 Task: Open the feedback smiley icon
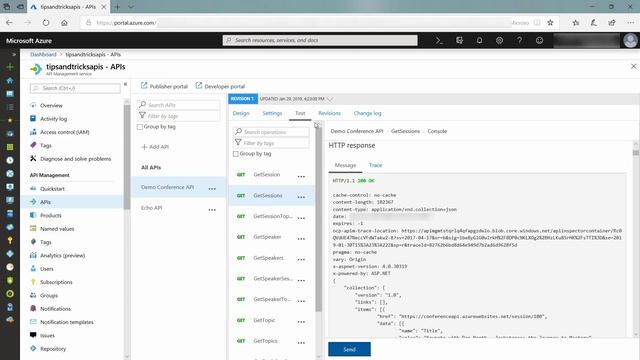[x=539, y=40]
